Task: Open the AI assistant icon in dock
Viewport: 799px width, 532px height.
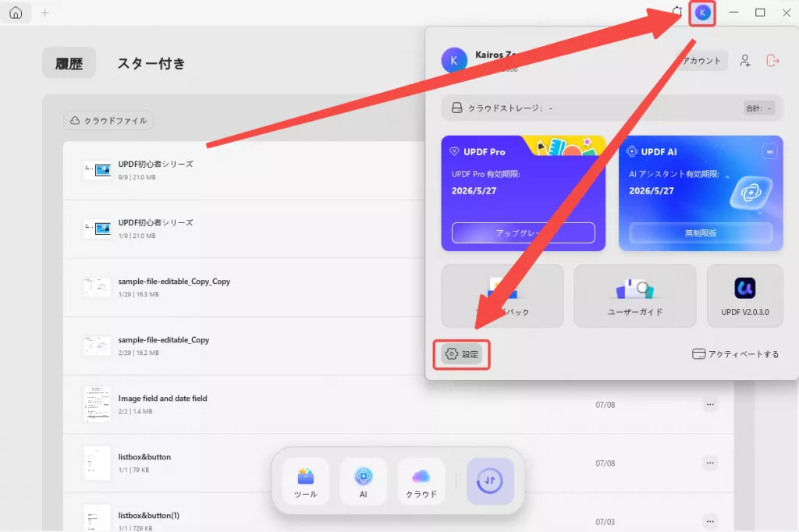Action: point(364,482)
